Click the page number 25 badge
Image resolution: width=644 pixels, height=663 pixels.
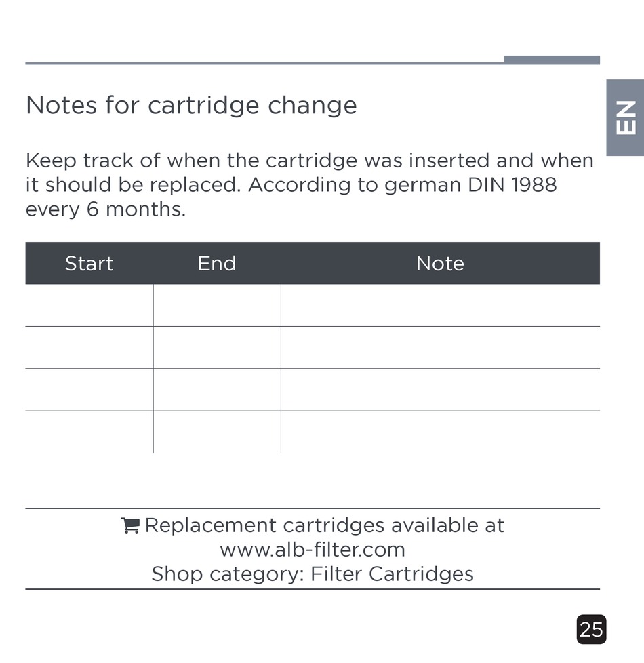click(x=591, y=630)
